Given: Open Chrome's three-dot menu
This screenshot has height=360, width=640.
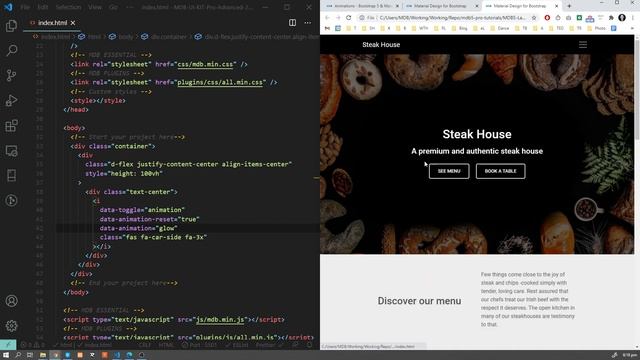Looking at the screenshot, I should tap(633, 18).
